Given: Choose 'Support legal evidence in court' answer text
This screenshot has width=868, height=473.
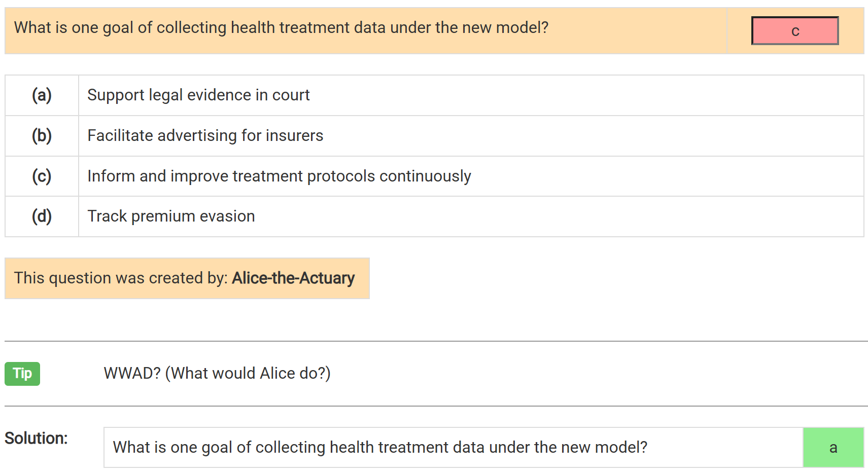Looking at the screenshot, I should pyautogui.click(x=198, y=95).
